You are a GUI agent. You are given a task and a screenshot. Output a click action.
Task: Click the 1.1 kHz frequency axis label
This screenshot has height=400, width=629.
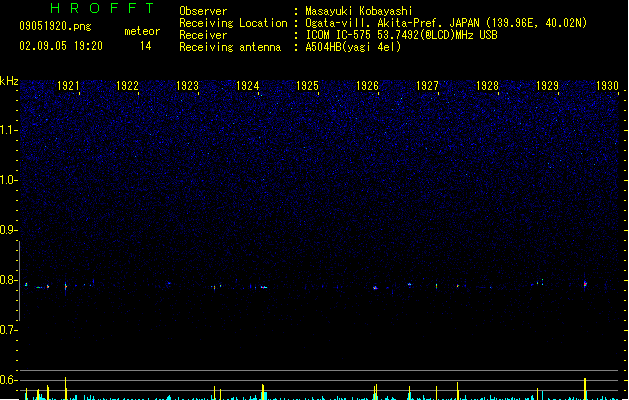coord(8,130)
